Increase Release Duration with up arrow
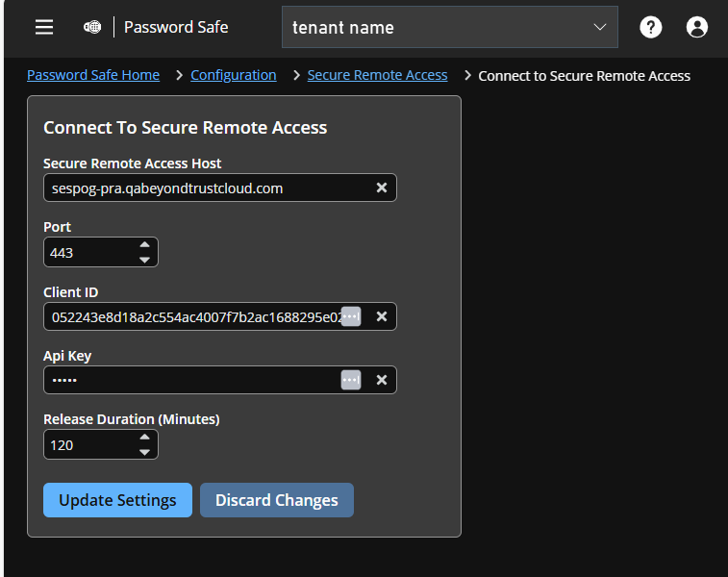The height and width of the screenshot is (577, 728). [145, 437]
